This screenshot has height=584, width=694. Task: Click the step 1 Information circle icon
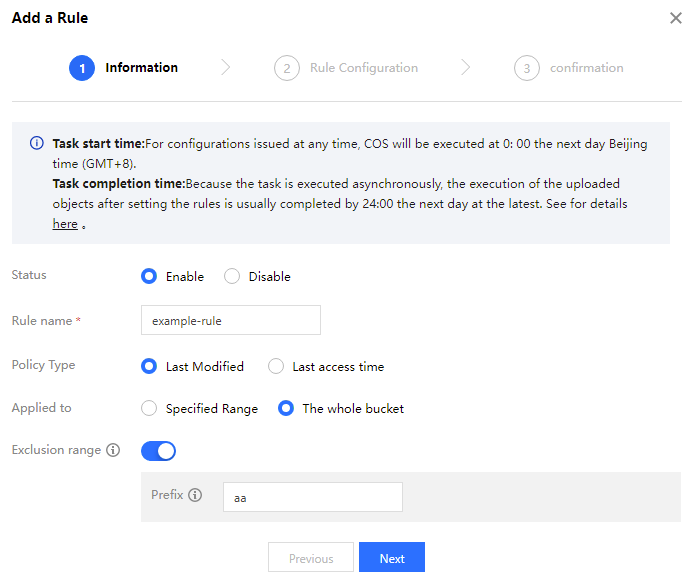81,68
